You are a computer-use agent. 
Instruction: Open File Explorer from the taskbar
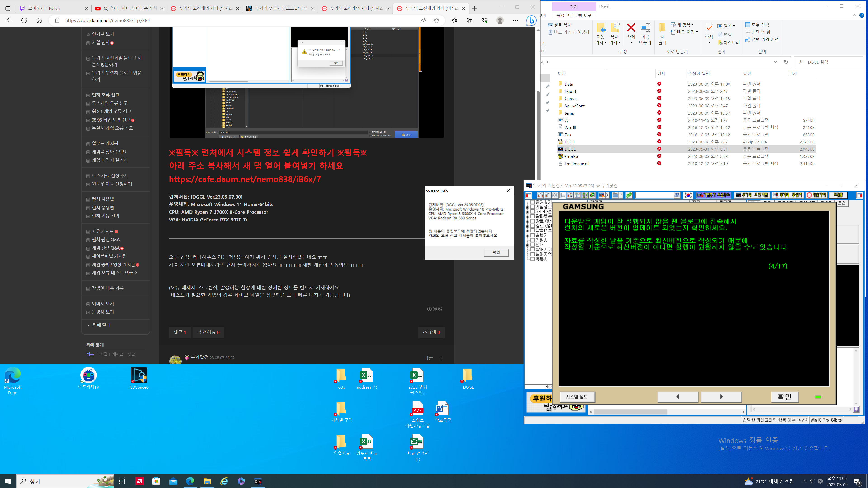click(207, 481)
